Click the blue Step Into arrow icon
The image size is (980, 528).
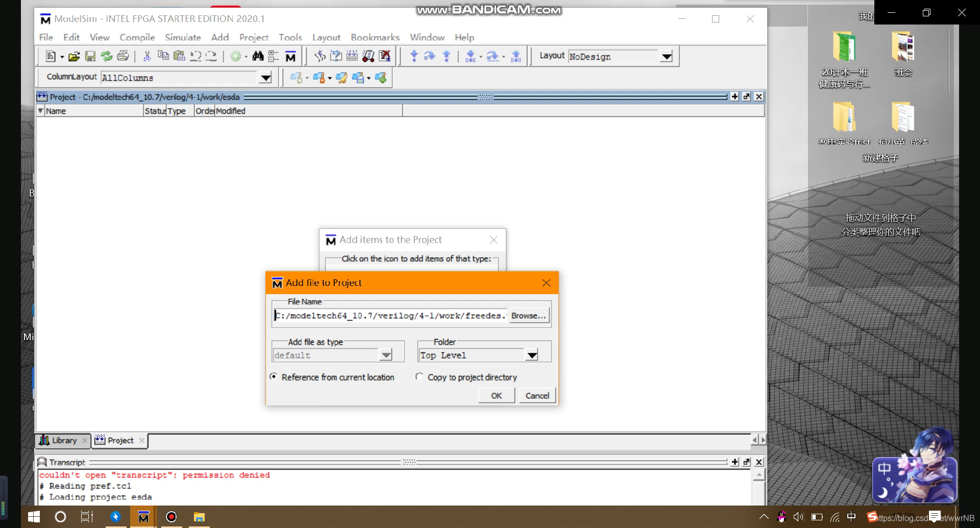click(414, 56)
